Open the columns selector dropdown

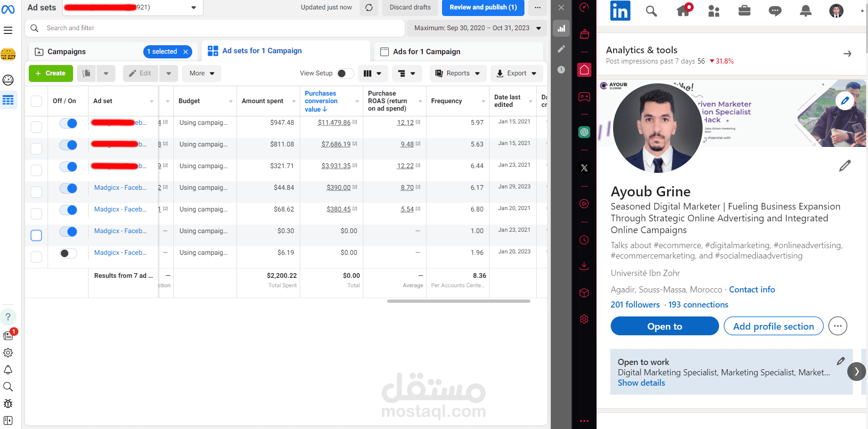click(373, 73)
